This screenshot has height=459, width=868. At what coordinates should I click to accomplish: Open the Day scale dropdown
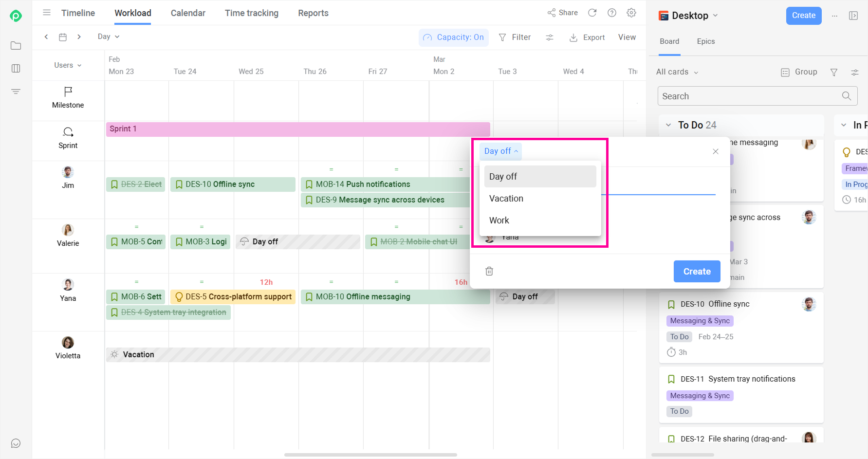109,37
